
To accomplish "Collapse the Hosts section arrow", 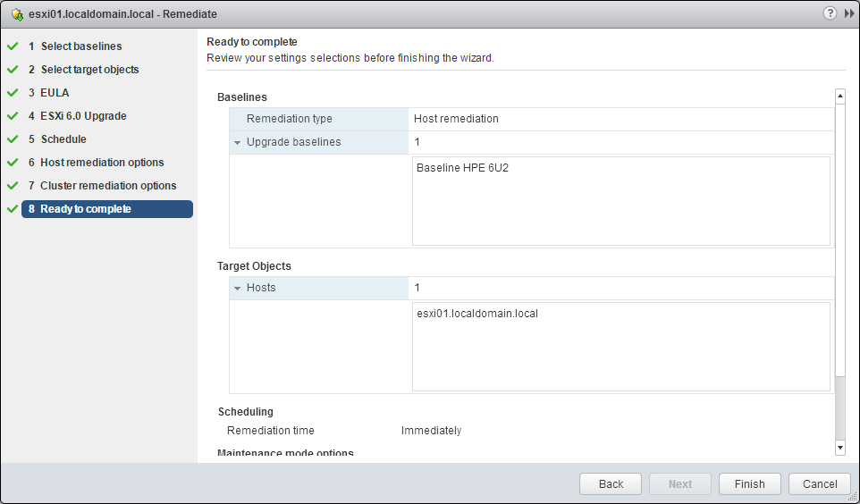I will click(238, 288).
